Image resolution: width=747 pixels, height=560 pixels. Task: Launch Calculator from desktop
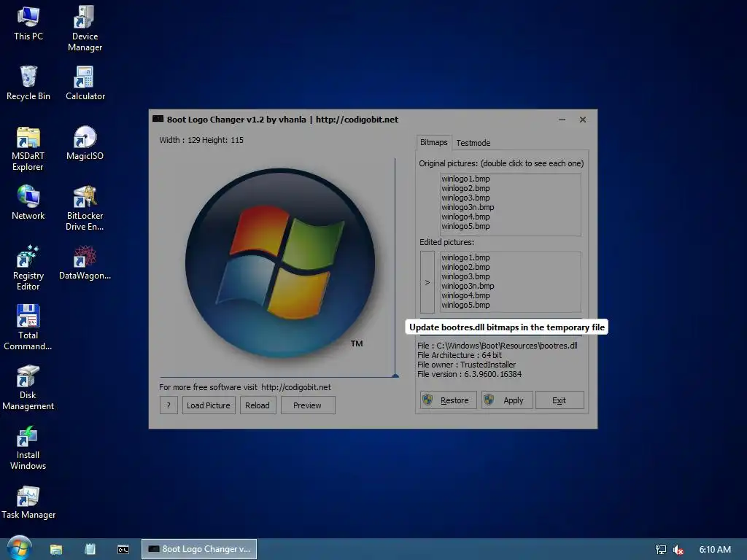pyautogui.click(x=85, y=83)
